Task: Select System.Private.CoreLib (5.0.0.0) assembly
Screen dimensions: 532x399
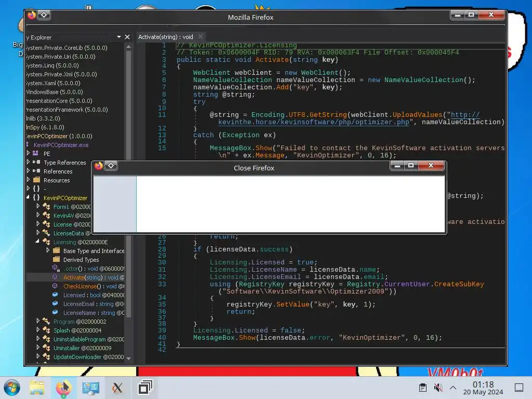Action: click(67, 48)
